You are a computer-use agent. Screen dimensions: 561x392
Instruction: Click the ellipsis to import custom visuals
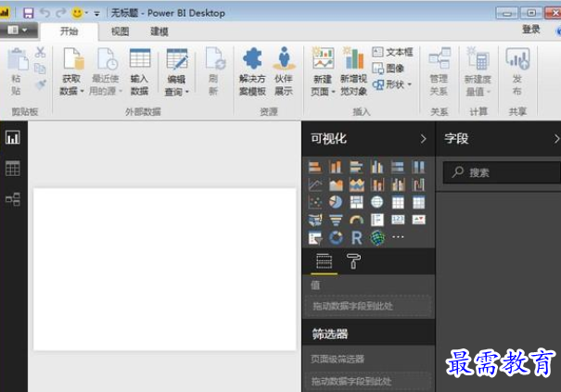click(398, 236)
